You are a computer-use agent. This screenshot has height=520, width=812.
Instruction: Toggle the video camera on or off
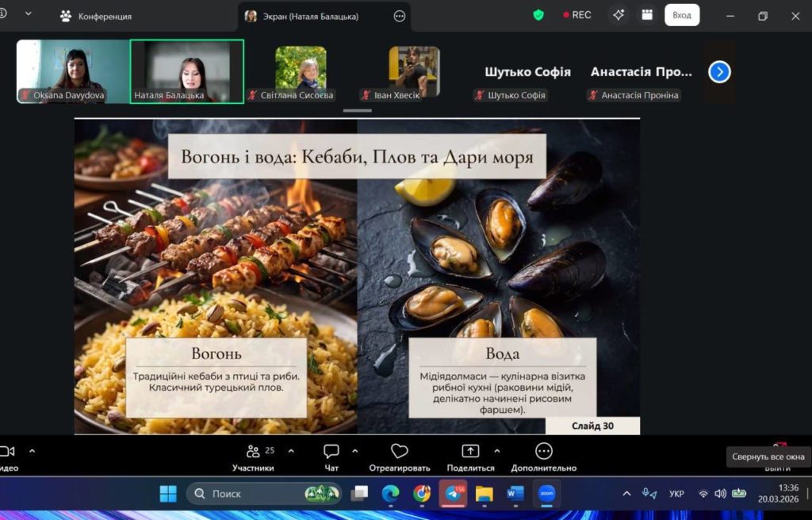coord(7,452)
